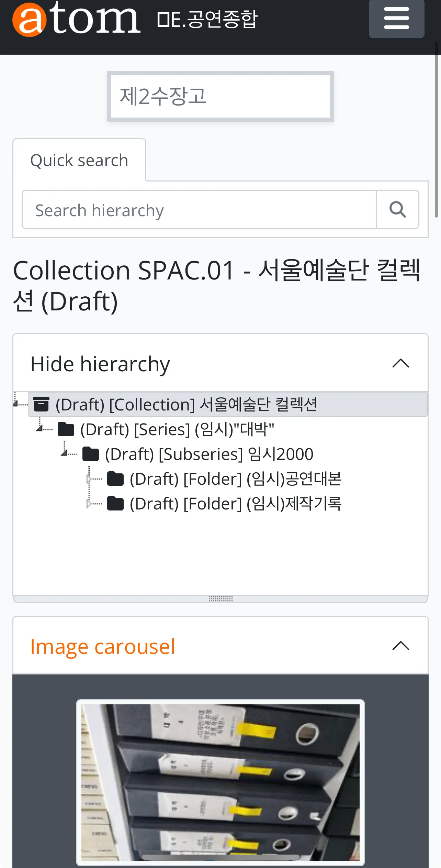This screenshot has height=868, width=441.
Task: Click folder icon beside 제작기록 entry
Action: (x=115, y=504)
